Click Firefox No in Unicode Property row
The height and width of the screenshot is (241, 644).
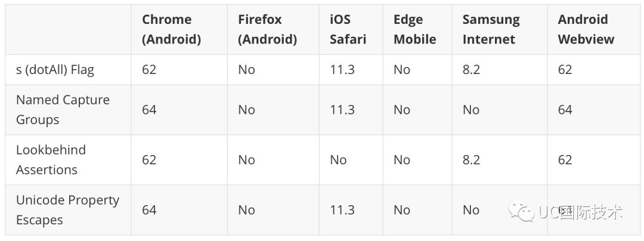[246, 210]
